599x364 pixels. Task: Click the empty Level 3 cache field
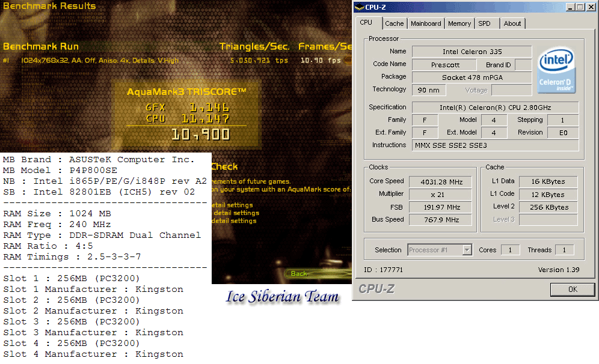point(548,220)
